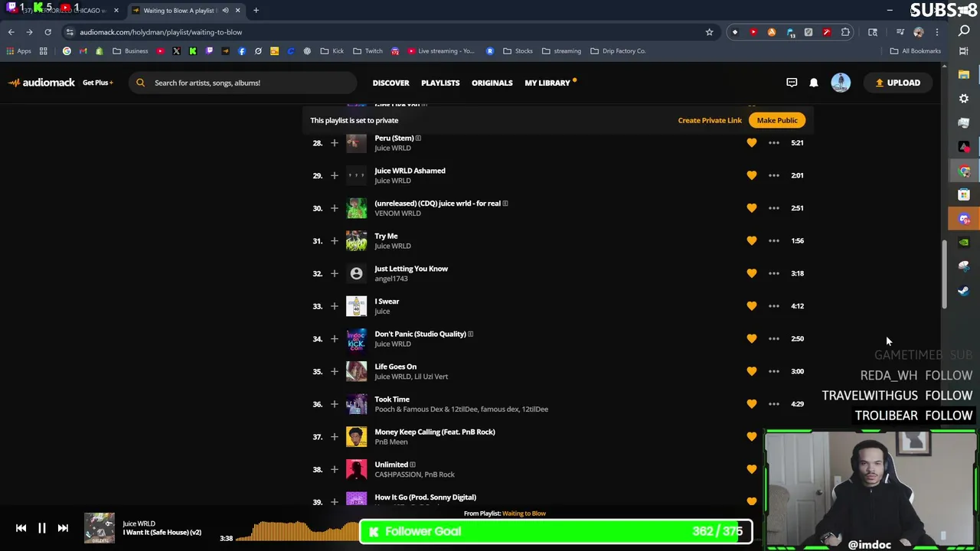980x551 pixels.
Task: Open All Bookmarks folder
Action: (x=915, y=51)
